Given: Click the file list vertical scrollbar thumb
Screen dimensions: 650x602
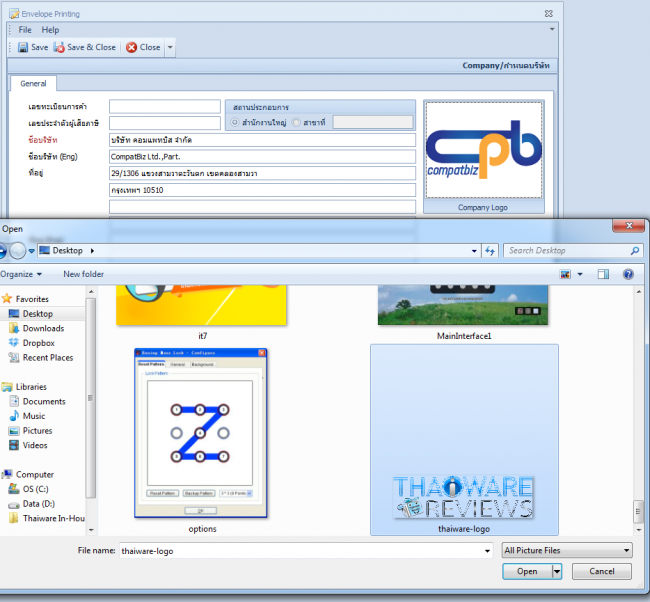Looking at the screenshot, I should pos(638,512).
